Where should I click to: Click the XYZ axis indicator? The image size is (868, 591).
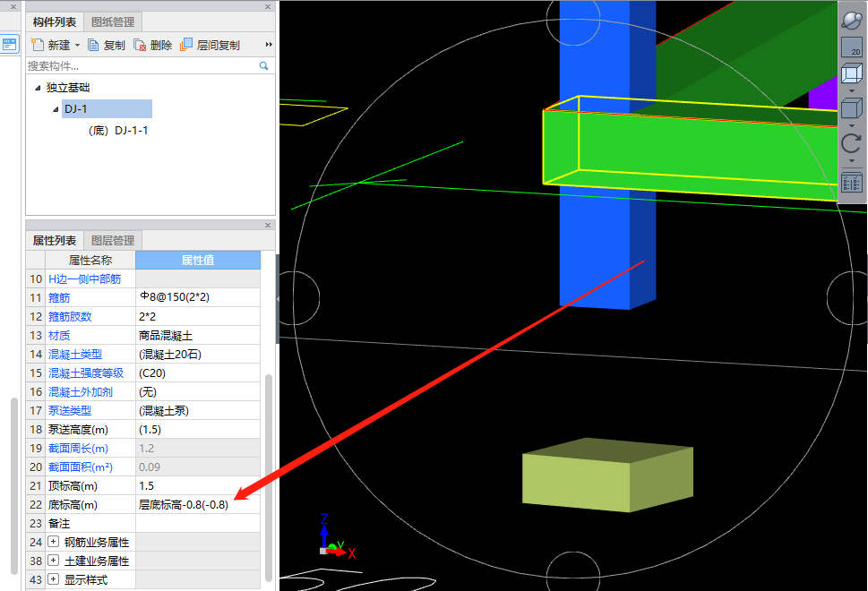tap(338, 536)
